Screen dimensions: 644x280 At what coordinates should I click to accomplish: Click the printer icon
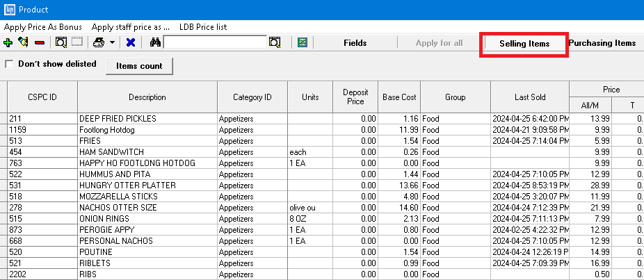99,42
